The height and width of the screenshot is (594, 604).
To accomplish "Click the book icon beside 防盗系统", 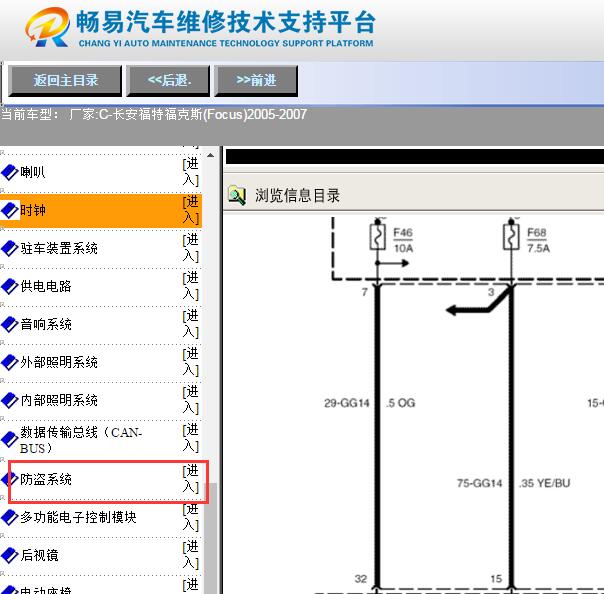I will pyautogui.click(x=10, y=479).
